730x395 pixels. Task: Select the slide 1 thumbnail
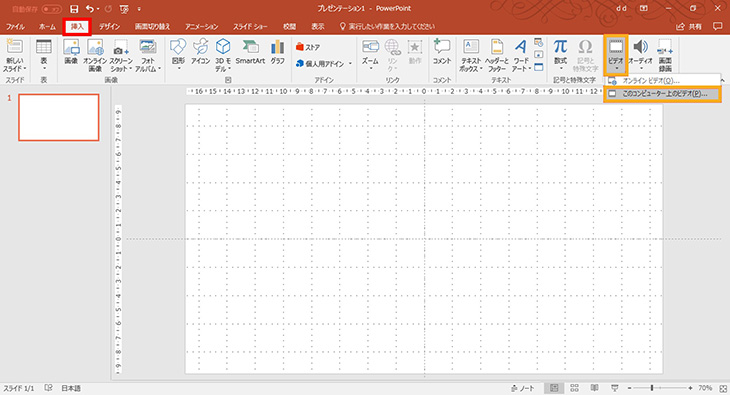tap(59, 117)
